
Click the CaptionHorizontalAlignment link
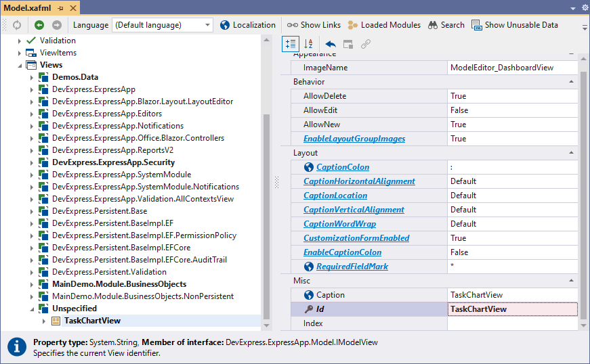click(x=359, y=181)
